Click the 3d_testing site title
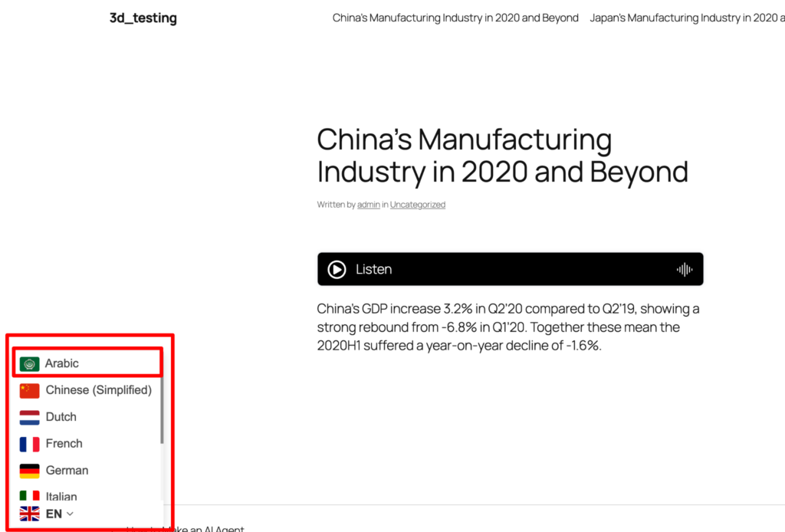Screen dimensions: 785x532 click(x=143, y=18)
